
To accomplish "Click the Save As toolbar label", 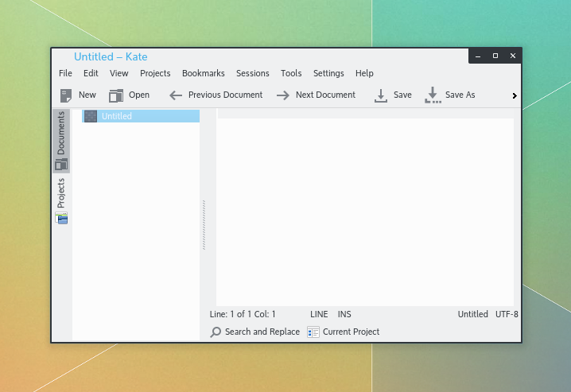I will click(460, 95).
